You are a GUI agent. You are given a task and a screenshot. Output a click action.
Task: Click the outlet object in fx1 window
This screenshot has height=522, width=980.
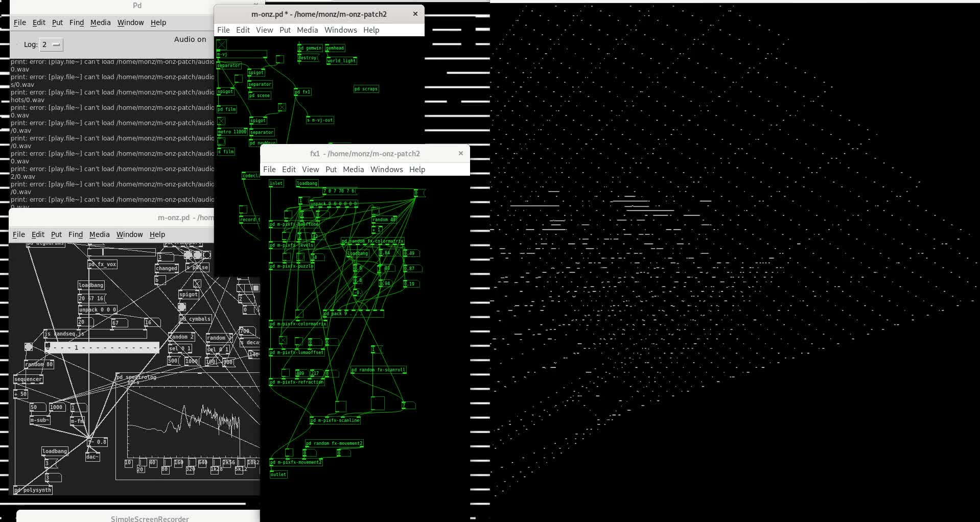coord(278,474)
